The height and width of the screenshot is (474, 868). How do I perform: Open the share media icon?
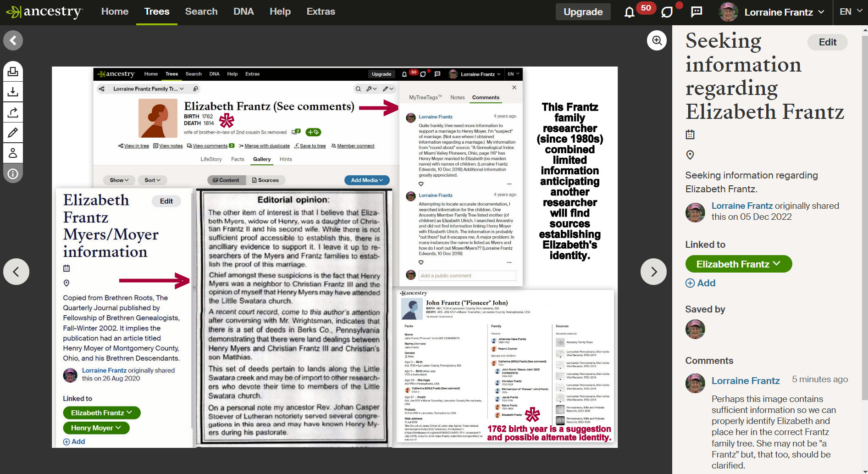click(x=13, y=112)
